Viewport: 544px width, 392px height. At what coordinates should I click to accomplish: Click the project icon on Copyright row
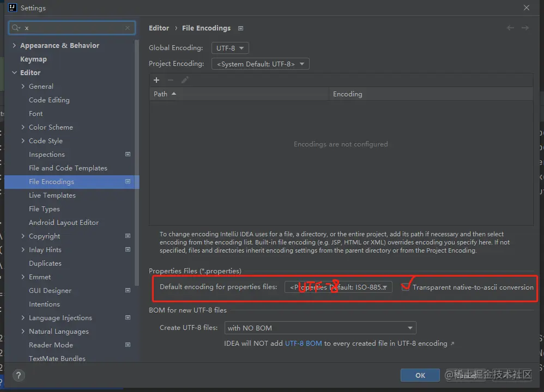(x=128, y=236)
